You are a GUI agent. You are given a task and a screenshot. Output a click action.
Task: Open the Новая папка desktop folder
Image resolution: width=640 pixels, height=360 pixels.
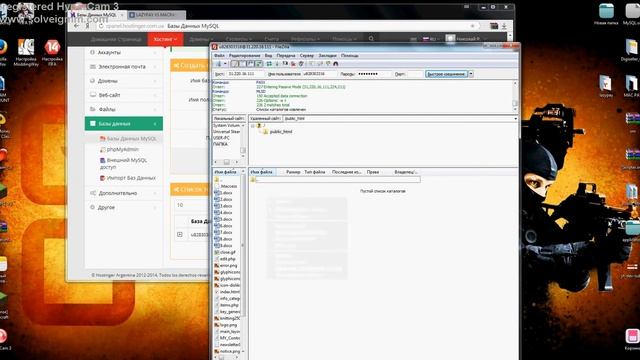[x=606, y=14]
